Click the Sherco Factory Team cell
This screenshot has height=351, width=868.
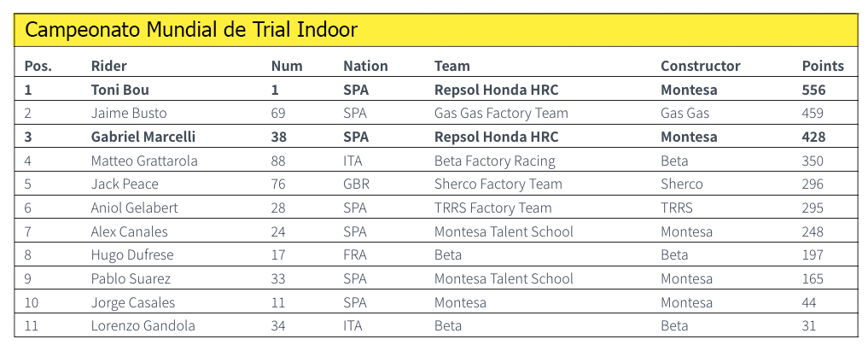pos(498,184)
